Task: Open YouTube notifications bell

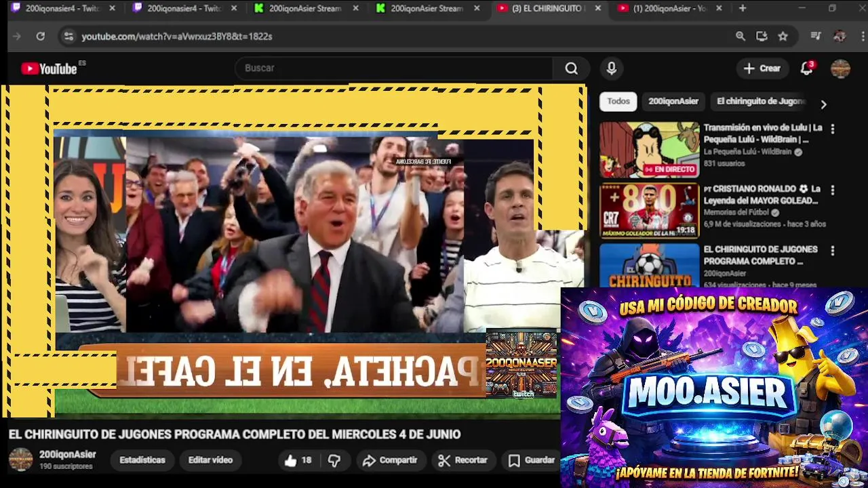Action: tap(806, 68)
